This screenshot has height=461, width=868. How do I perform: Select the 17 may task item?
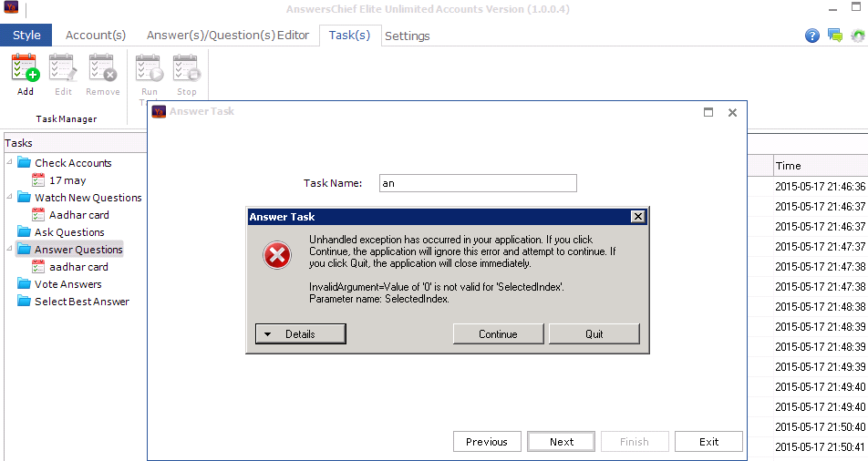click(67, 180)
